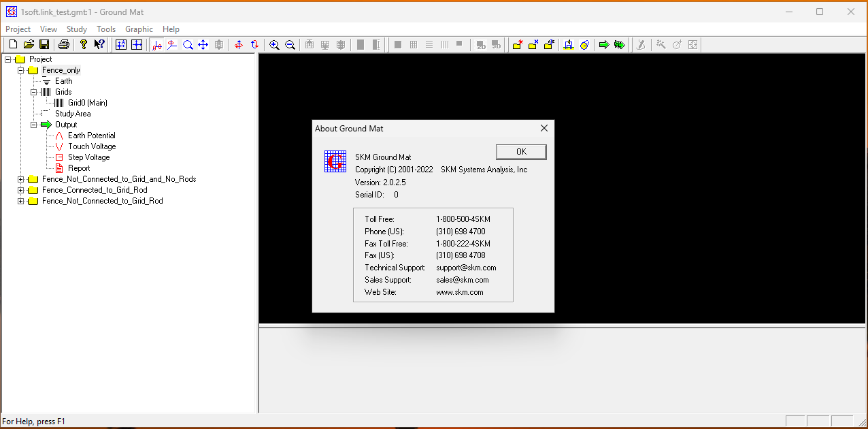Rename study folder icon with text cursor
This screenshot has height=429, width=868.
pos(549,45)
